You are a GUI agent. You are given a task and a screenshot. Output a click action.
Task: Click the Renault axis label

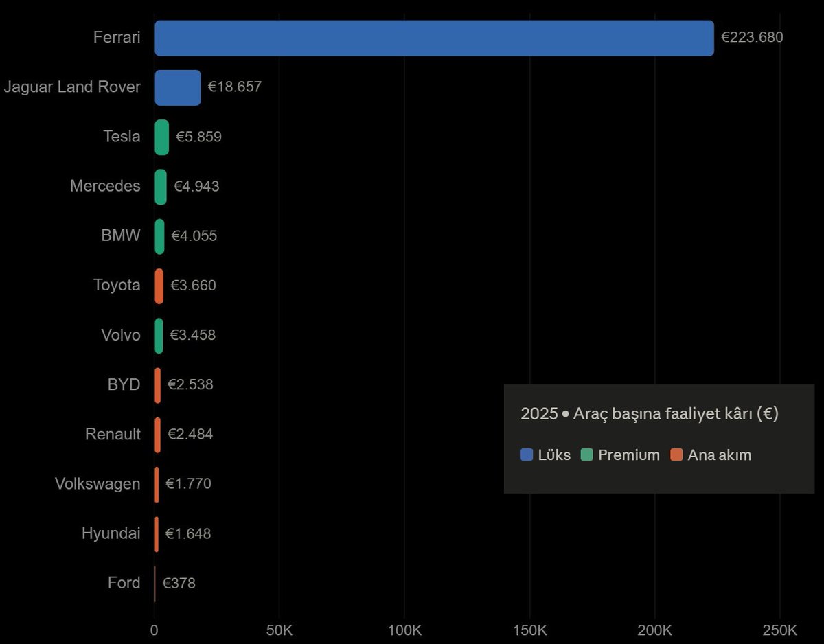point(113,434)
